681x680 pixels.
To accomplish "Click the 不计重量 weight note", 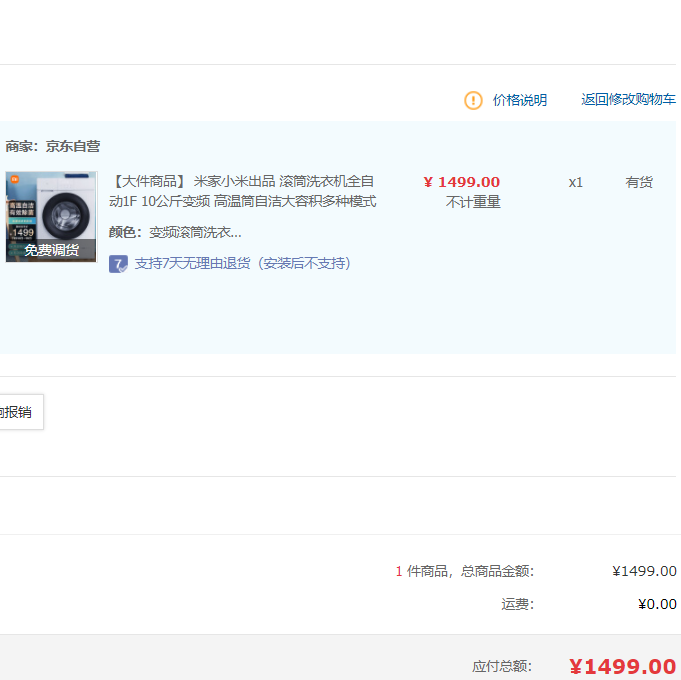I will click(x=473, y=202).
